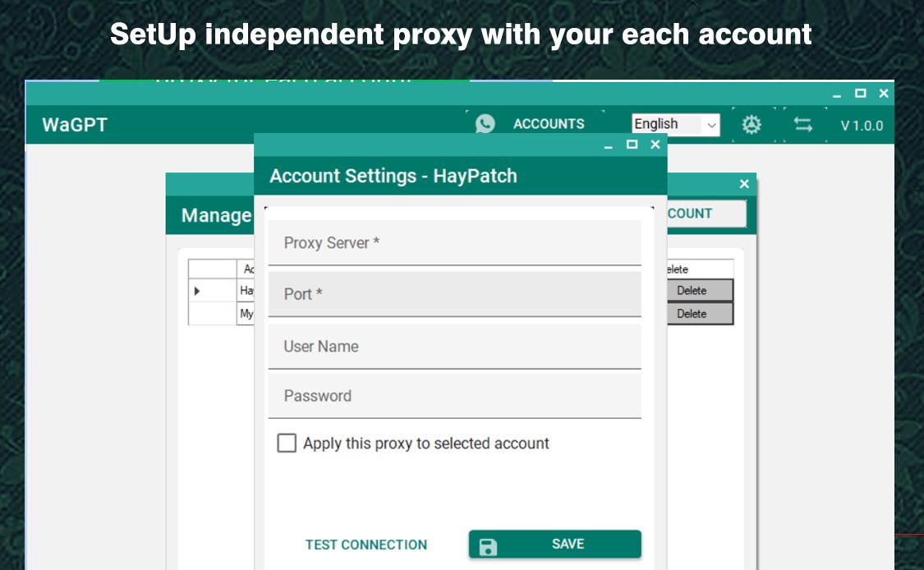
Task: Focus the Proxy Server input field
Action: [454, 243]
